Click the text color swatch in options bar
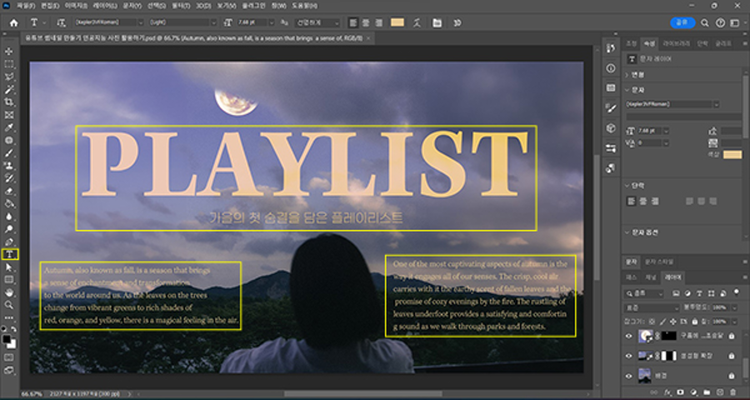The width and height of the screenshot is (750, 400). pyautogui.click(x=398, y=20)
